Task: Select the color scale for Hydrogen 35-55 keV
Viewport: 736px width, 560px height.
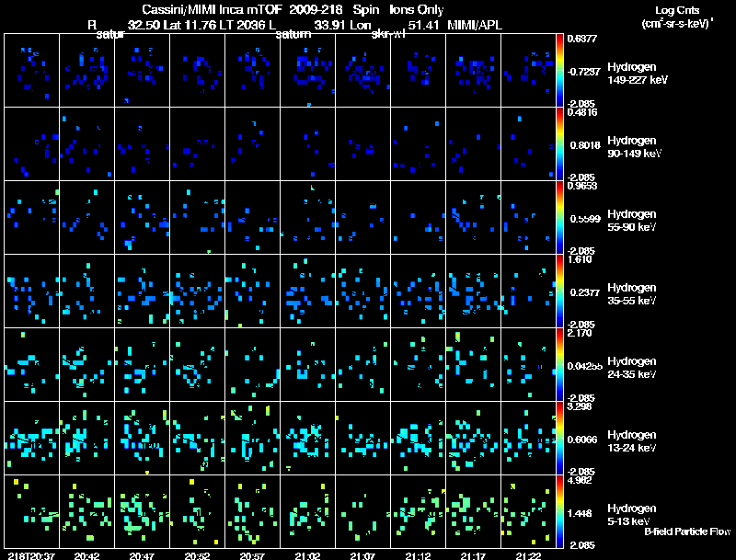Action: coord(559,291)
